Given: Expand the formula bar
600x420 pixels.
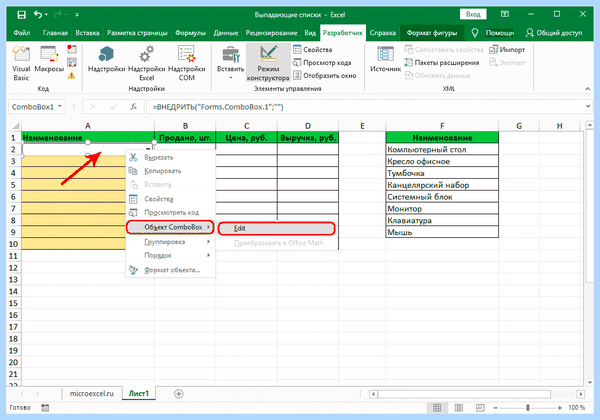Looking at the screenshot, I should (x=588, y=106).
